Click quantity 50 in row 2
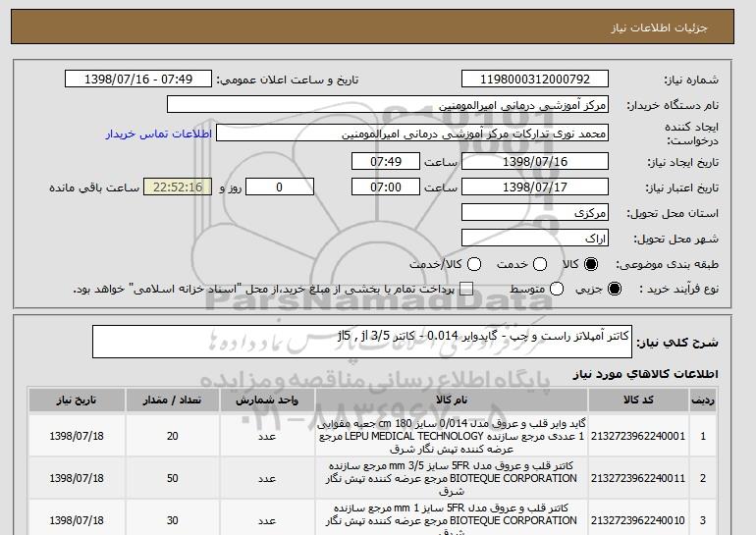The height and width of the screenshot is (535, 756). tap(172, 478)
